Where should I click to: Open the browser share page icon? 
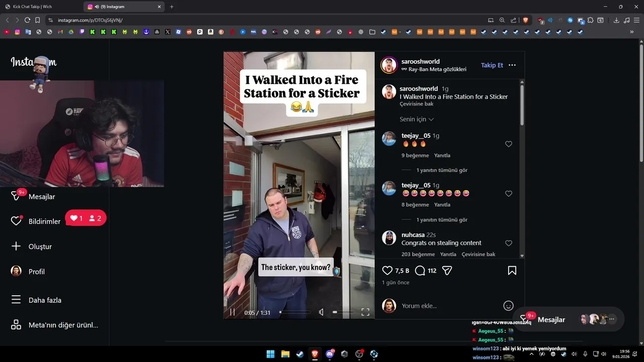click(513, 20)
